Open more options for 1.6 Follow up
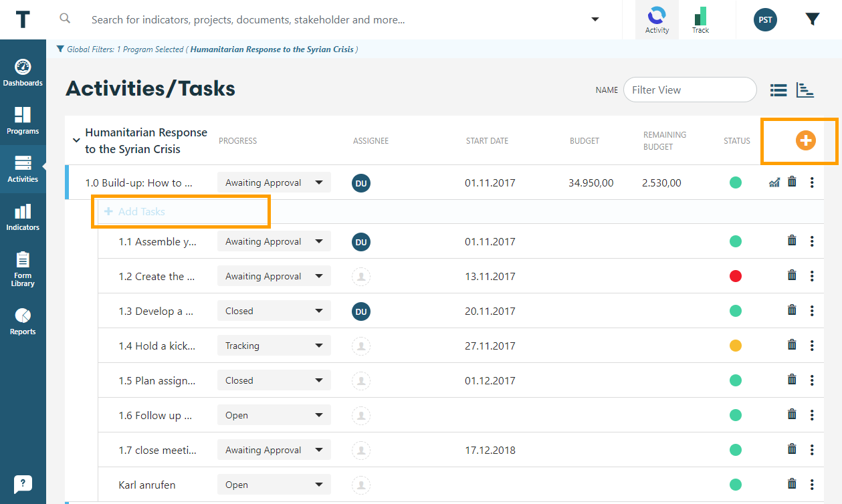The height and width of the screenshot is (504, 842). [x=812, y=415]
